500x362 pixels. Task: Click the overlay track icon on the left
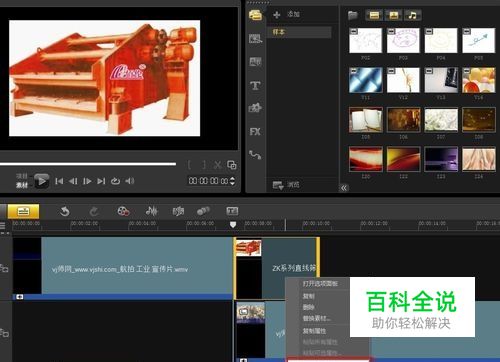[x=4, y=332]
